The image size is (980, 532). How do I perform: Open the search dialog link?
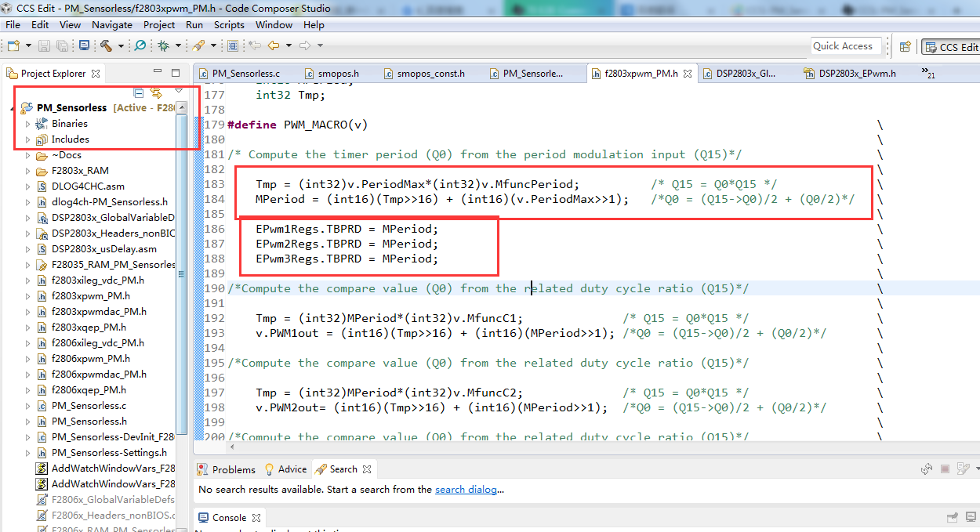[466, 490]
